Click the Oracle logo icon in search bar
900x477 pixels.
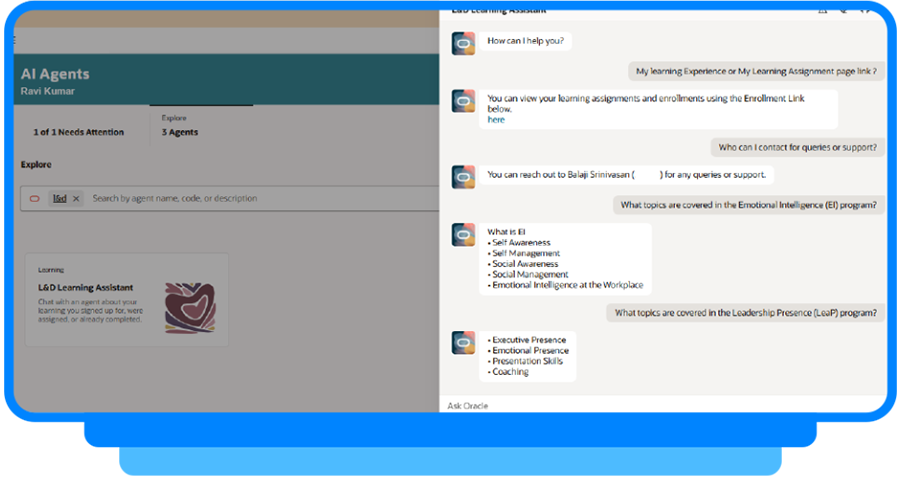[x=35, y=199]
